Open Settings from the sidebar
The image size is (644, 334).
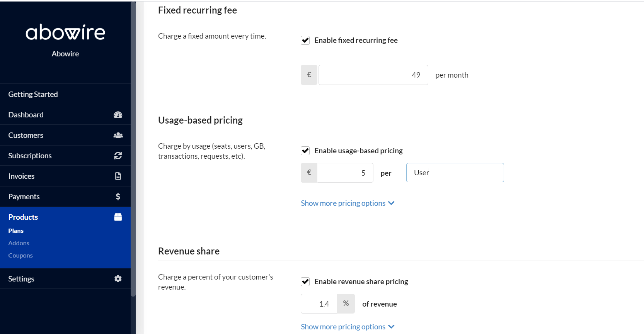click(65, 279)
